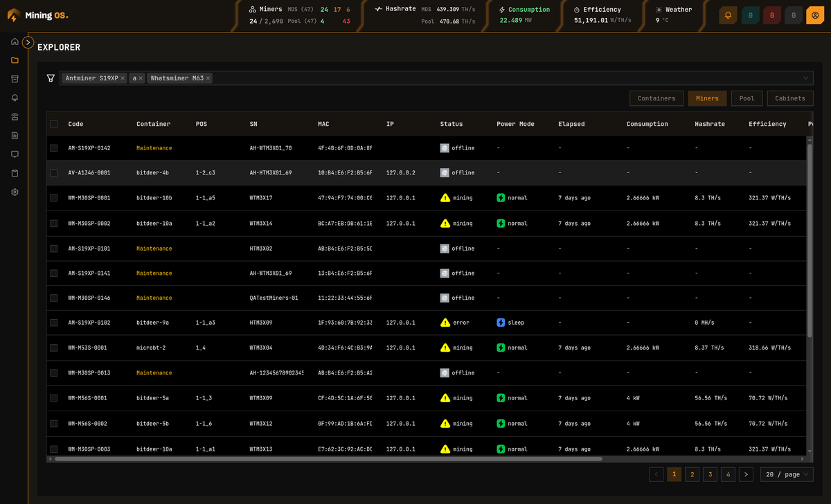Click the red alert counter badge
The image size is (831, 504).
click(772, 15)
